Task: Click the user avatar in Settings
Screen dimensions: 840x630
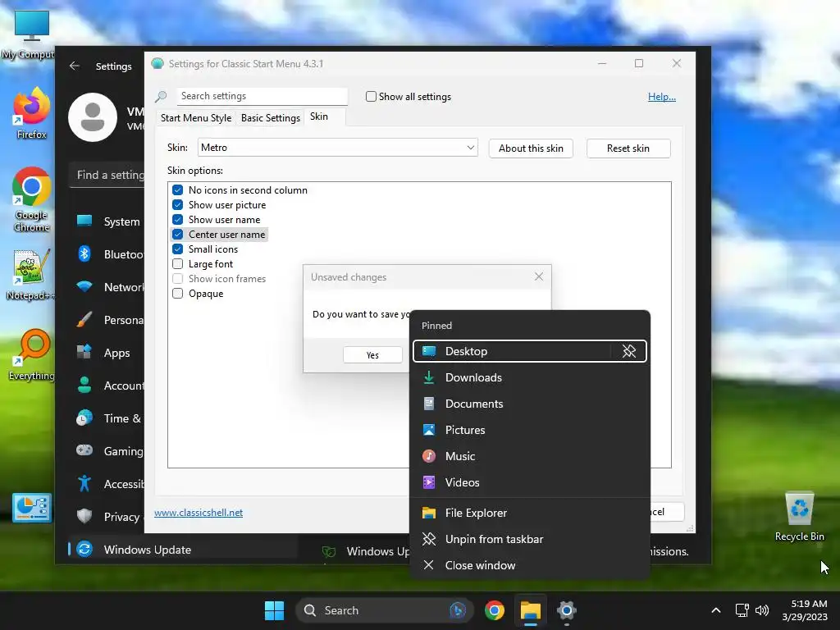Action: (93, 117)
